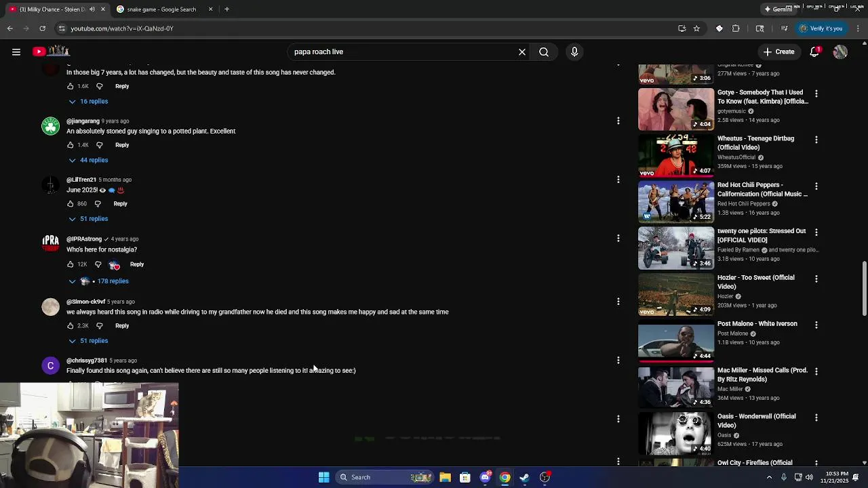Open Wheatus Teenage Dirtbag video title
This screenshot has width=868, height=488.
pos(755,143)
